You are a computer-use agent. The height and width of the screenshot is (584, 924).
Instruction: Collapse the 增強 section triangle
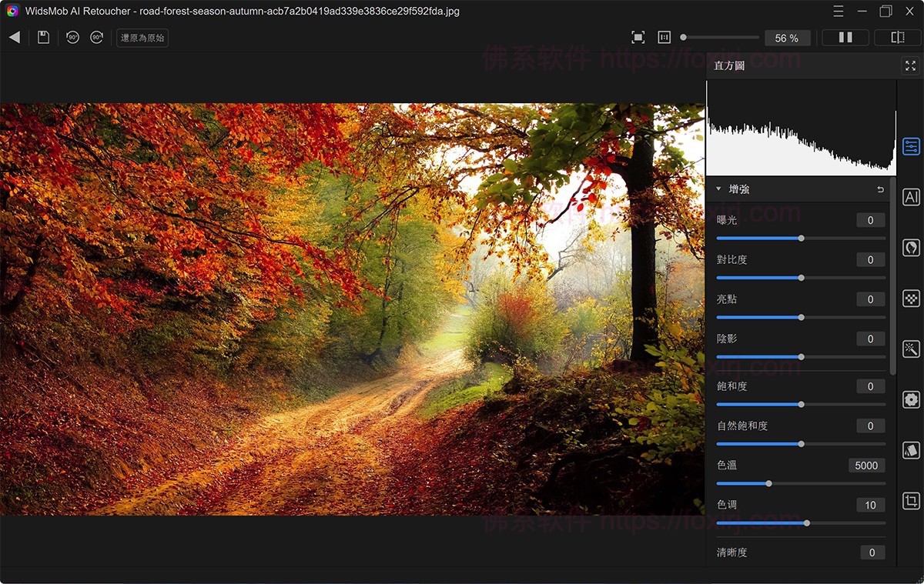(x=718, y=189)
